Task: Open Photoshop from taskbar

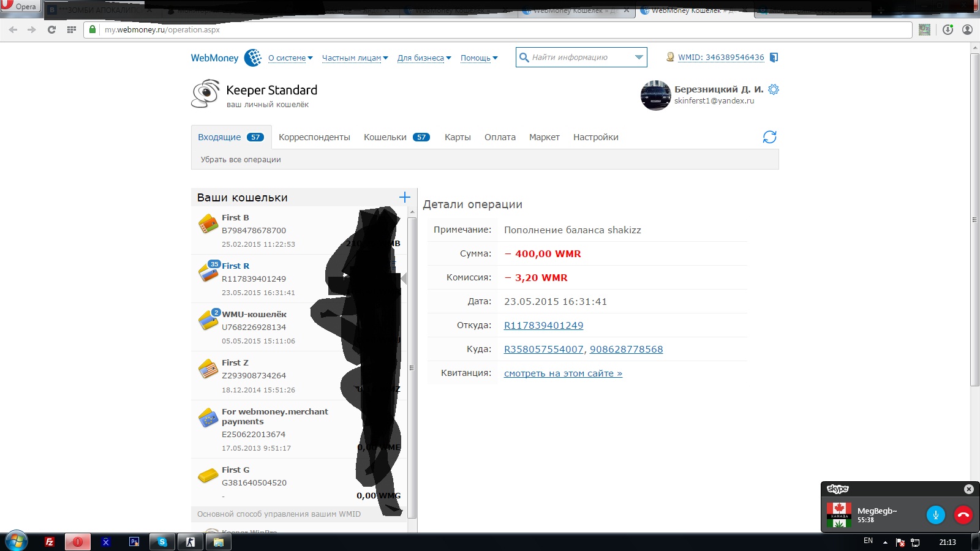Action: [134, 542]
